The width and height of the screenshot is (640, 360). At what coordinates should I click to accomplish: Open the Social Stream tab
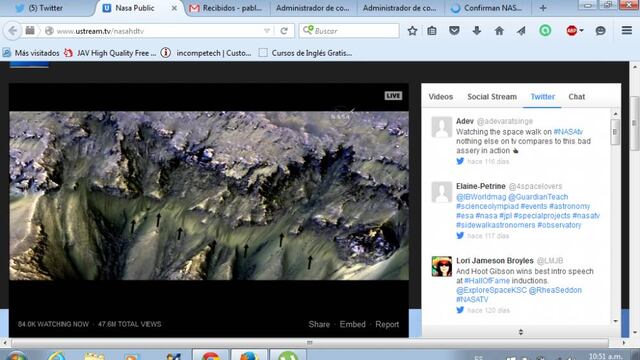[492, 97]
